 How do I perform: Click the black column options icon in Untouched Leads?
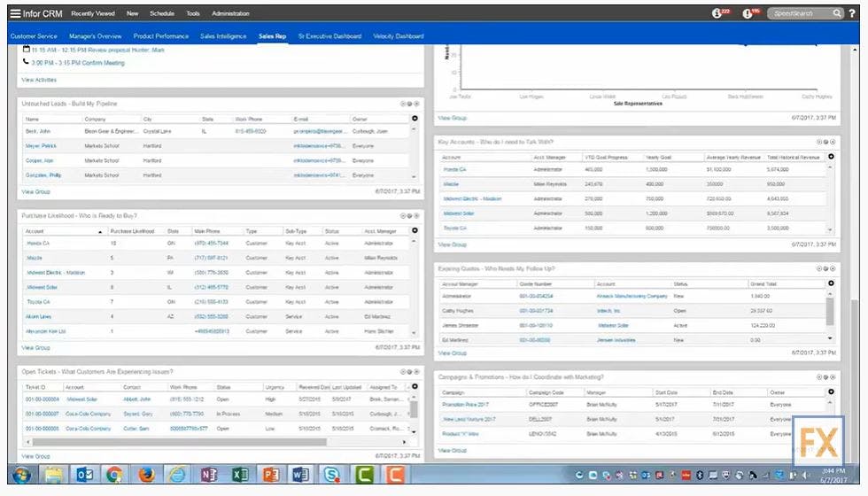[x=415, y=119]
